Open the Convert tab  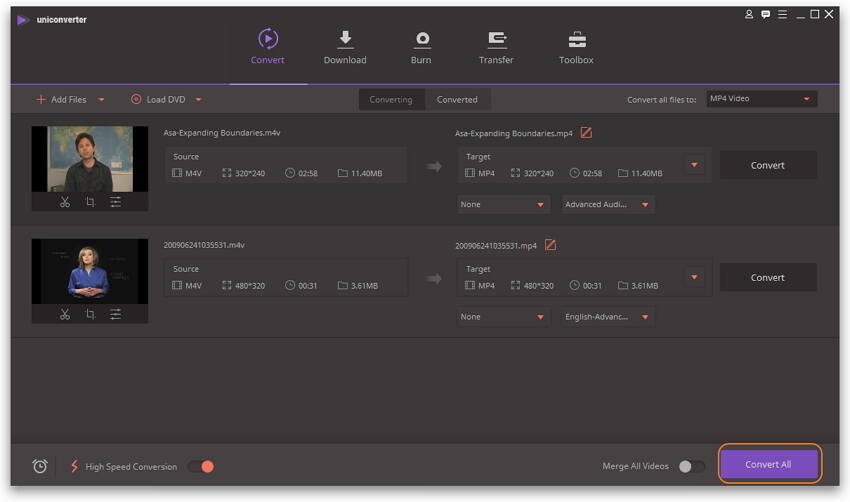click(x=267, y=47)
